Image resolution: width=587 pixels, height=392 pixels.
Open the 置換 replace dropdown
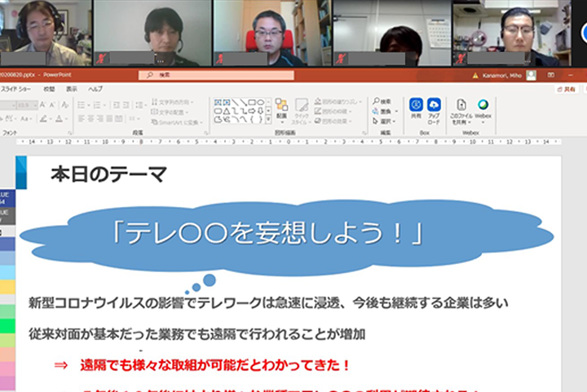[385, 112]
